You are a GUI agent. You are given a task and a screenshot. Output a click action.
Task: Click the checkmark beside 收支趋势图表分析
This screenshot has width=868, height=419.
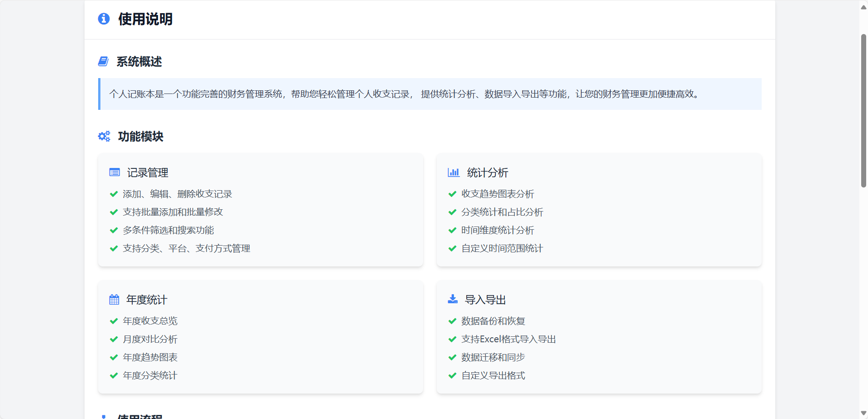tap(452, 194)
